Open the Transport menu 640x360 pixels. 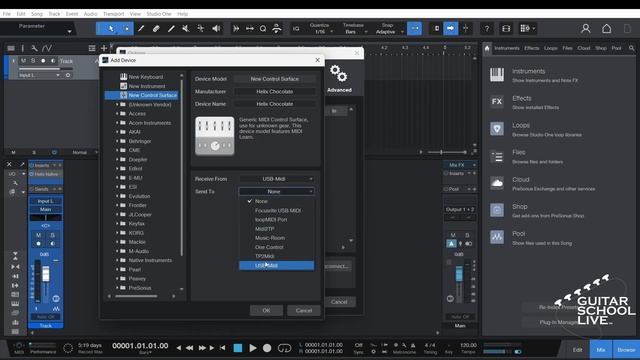[113, 14]
